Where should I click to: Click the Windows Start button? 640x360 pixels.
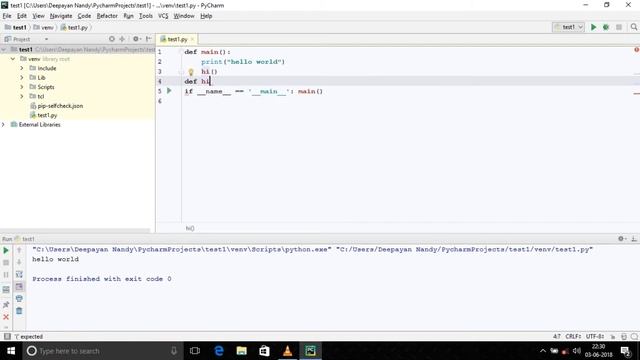[11, 351]
